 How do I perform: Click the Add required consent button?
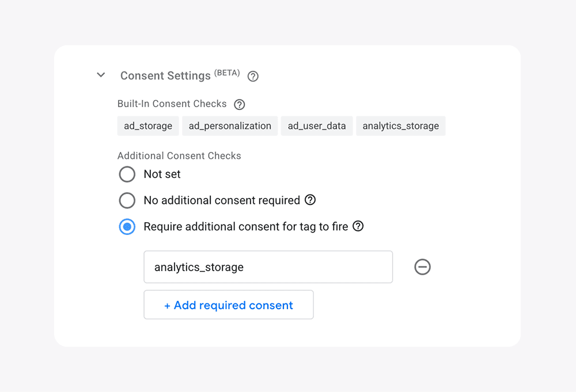(228, 305)
